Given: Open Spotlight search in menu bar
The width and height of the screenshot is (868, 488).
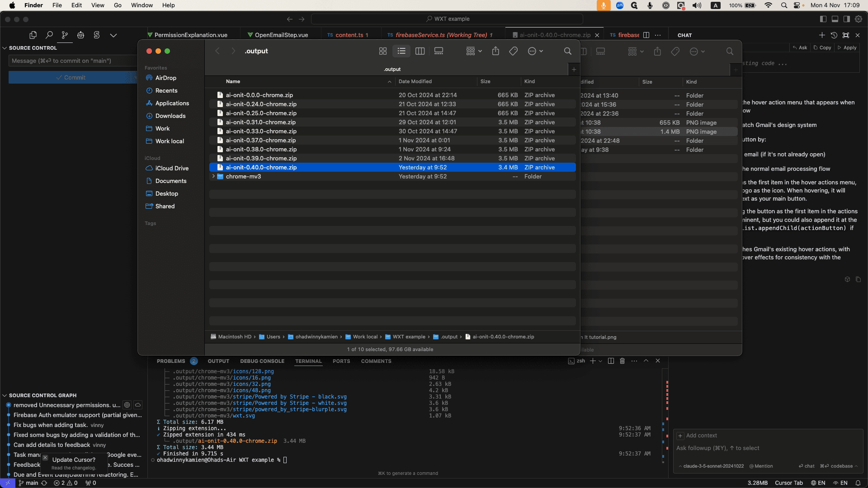Looking at the screenshot, I should click(x=784, y=5).
